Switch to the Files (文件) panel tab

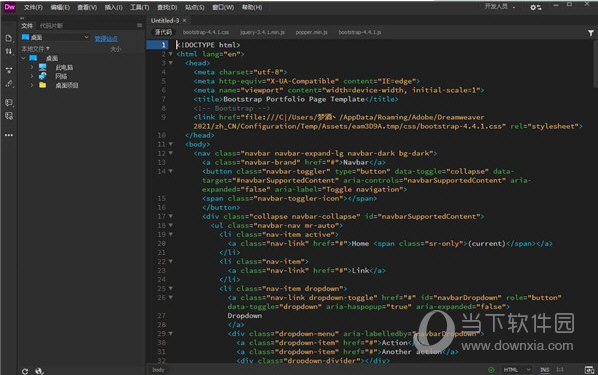[x=27, y=26]
